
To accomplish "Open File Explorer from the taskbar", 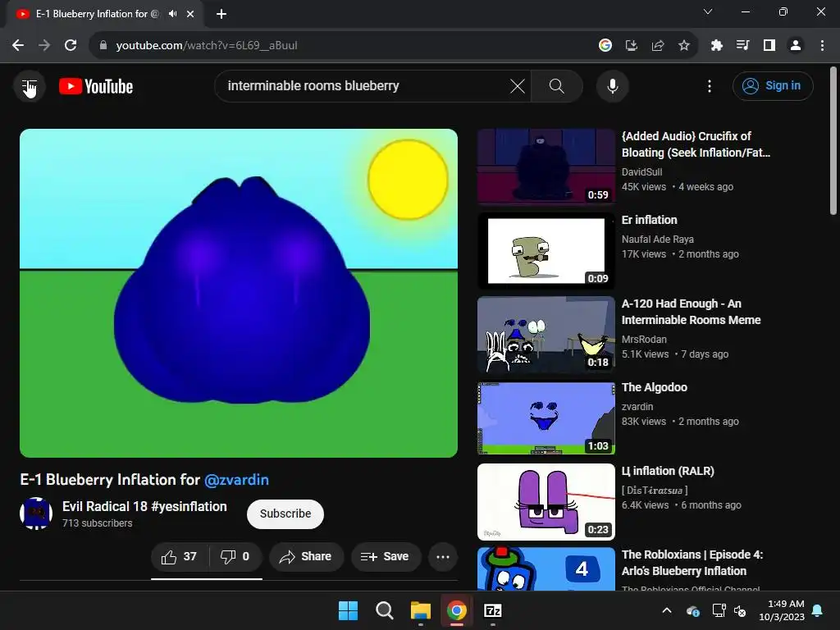I will [x=421, y=610].
